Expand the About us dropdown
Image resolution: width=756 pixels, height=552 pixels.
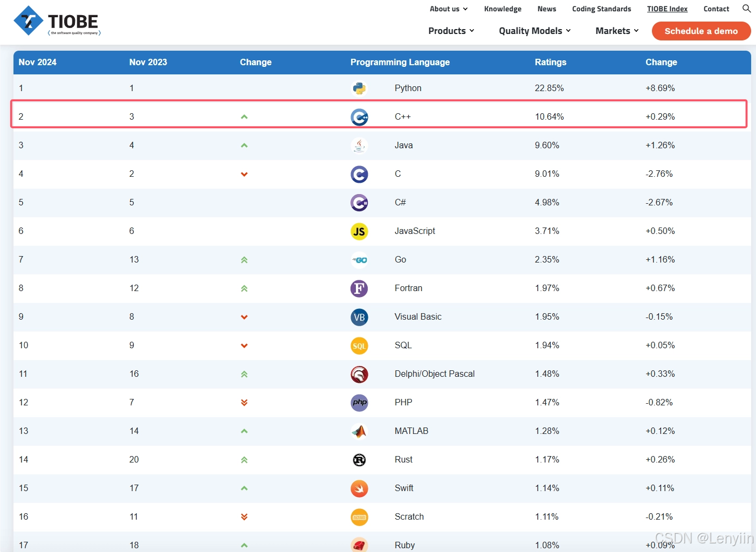tap(449, 9)
